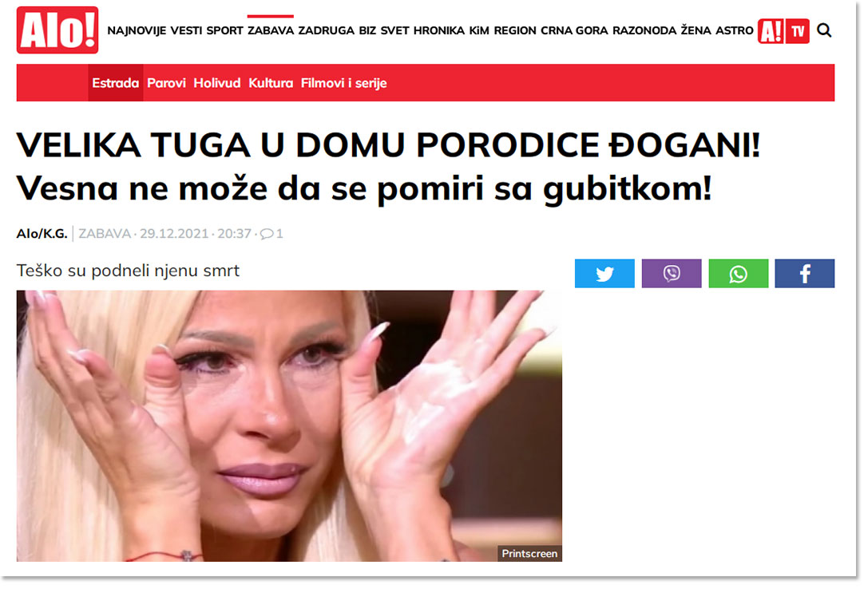This screenshot has height=589, width=868.
Task: Go to the Najnovije section
Action: point(137,30)
